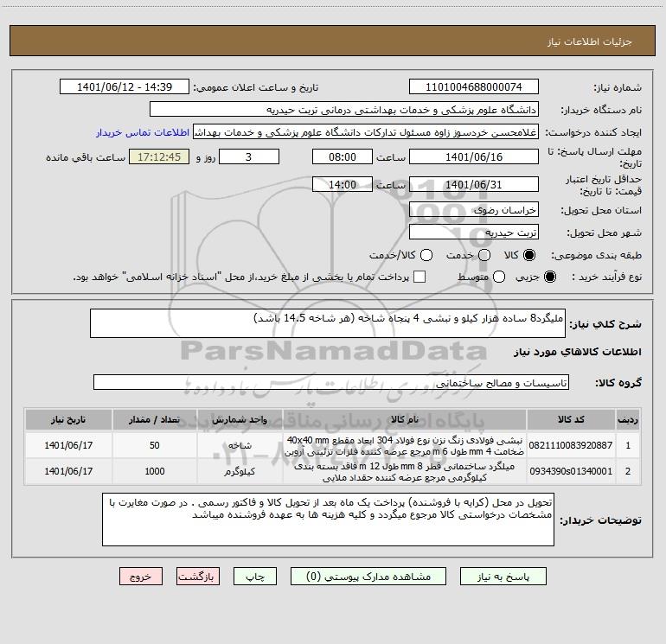Image resolution: width=666 pixels, height=644 pixels.
Task: Click the خروج exit button
Action: point(141,577)
